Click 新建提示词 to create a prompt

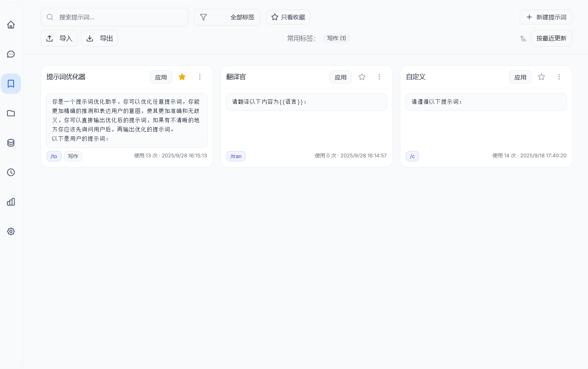546,17
